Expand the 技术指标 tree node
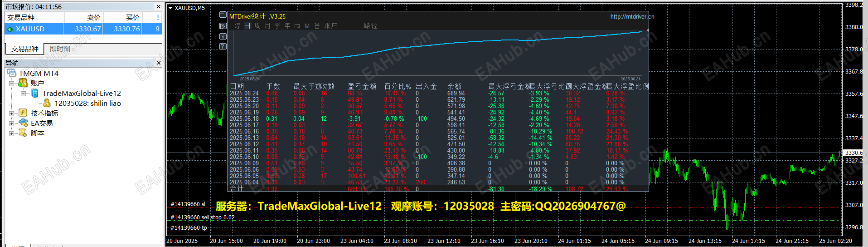Screen dimensions: 868x247 (x=12, y=114)
